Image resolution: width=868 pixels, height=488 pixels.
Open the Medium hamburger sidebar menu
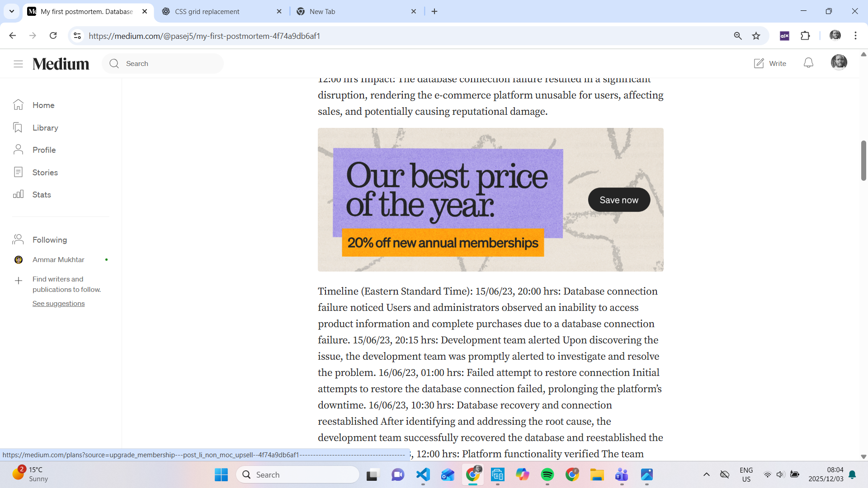(x=18, y=64)
